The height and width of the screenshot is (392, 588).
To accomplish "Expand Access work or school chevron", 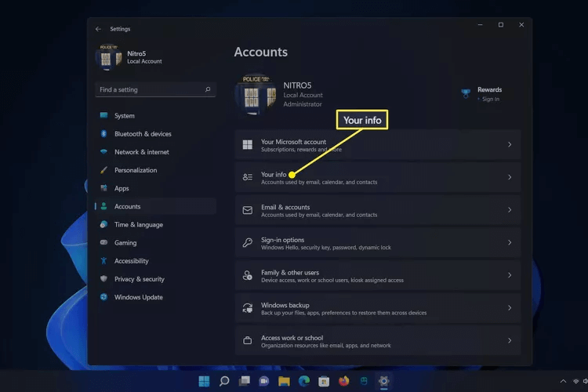I will pyautogui.click(x=510, y=340).
